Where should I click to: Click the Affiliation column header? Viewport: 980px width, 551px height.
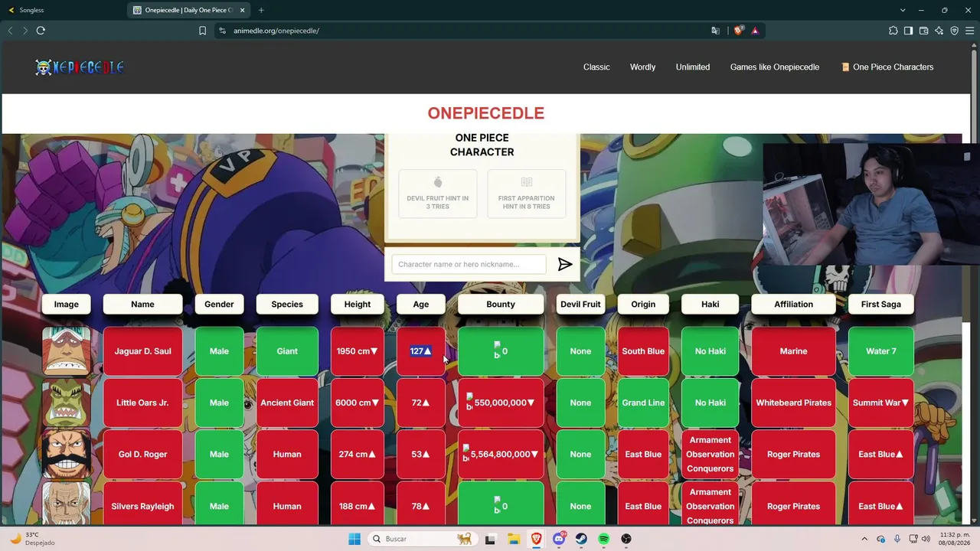coord(793,304)
